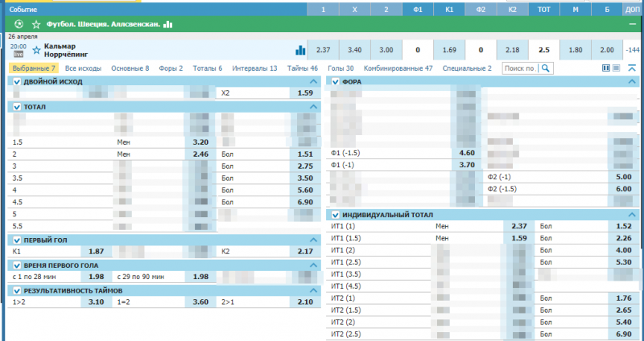Favorite the Кальмар – Норрчёпинг match with star

[x=36, y=50]
